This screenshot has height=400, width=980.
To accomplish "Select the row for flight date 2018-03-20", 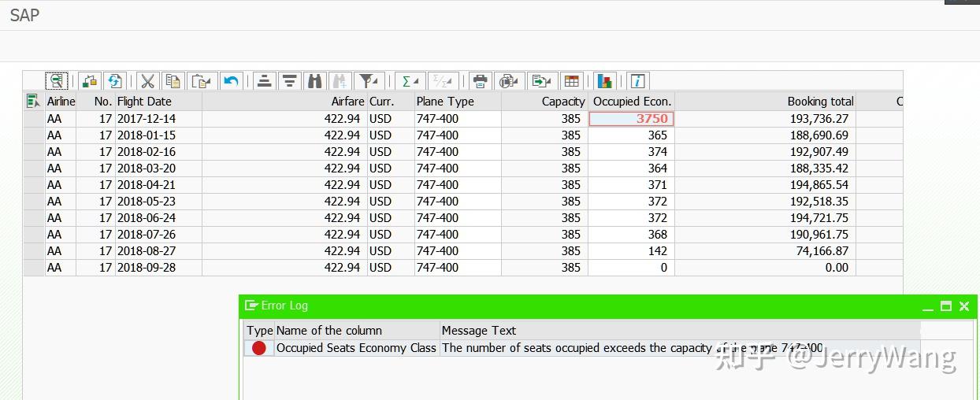I will click(x=34, y=168).
